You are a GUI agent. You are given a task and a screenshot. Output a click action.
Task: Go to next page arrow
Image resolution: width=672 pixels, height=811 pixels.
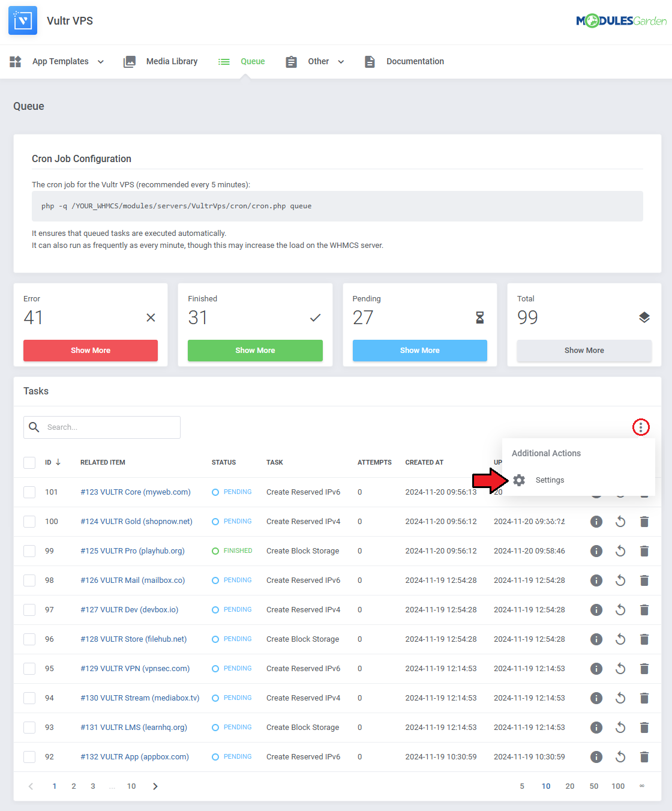155,786
